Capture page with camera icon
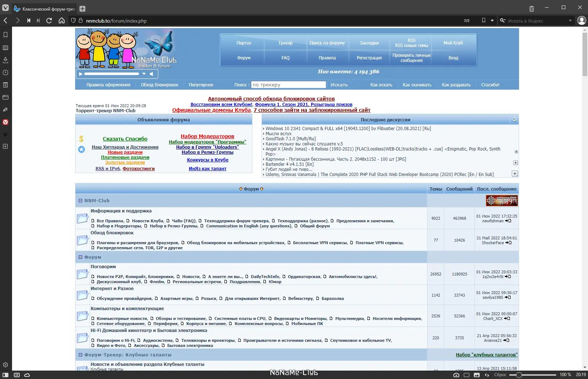Viewport: 588px width, 379px height. tap(456, 375)
